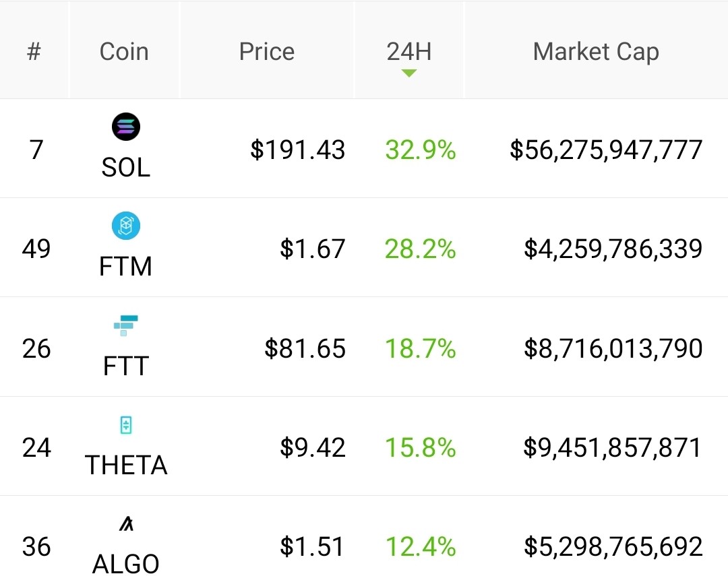Open the THETA coin logo

(126, 424)
